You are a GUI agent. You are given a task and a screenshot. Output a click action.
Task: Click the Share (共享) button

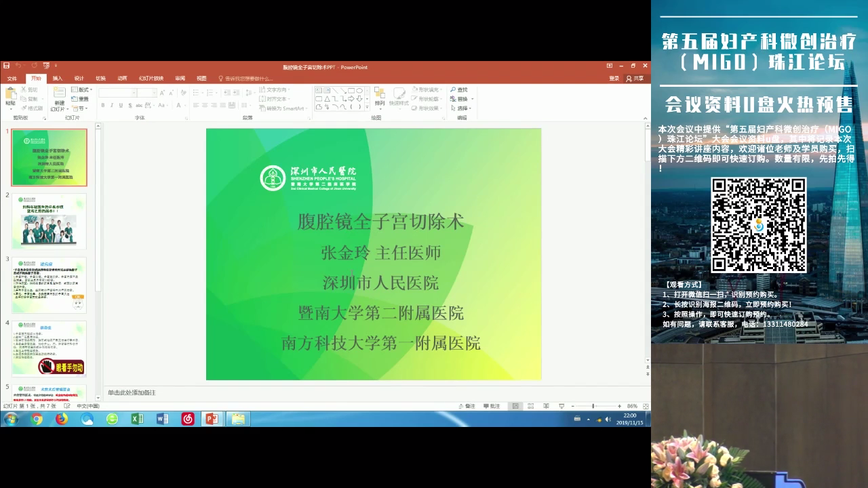click(x=635, y=79)
